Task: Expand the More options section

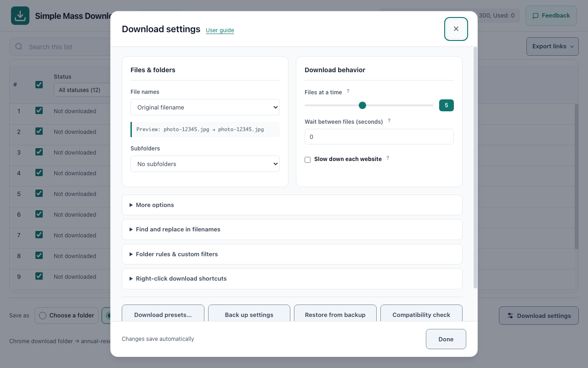Action: [x=292, y=205]
